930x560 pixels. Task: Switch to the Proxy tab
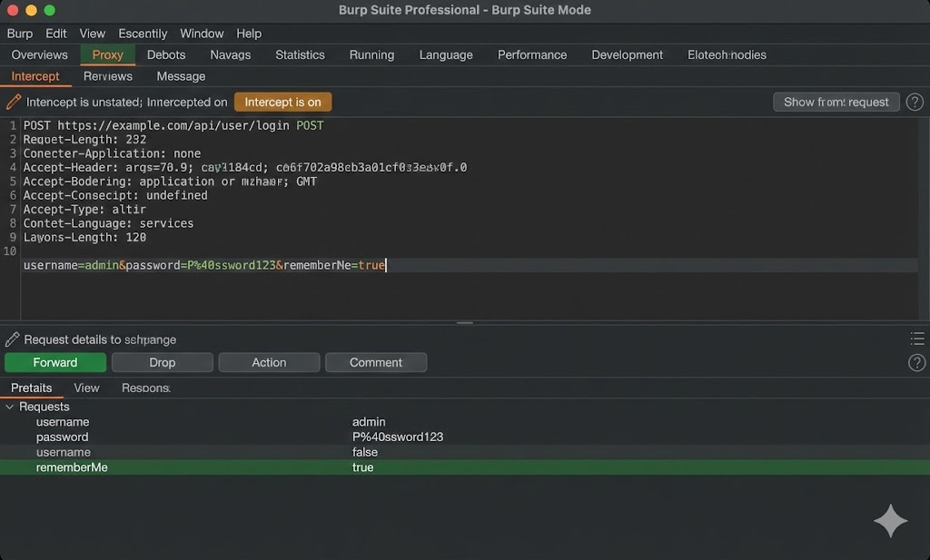[x=107, y=54]
